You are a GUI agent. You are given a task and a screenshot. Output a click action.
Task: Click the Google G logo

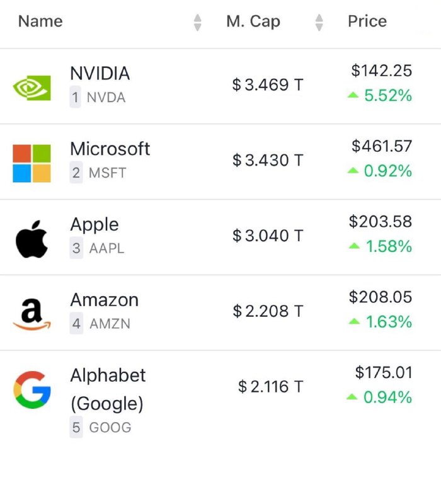[x=32, y=389]
